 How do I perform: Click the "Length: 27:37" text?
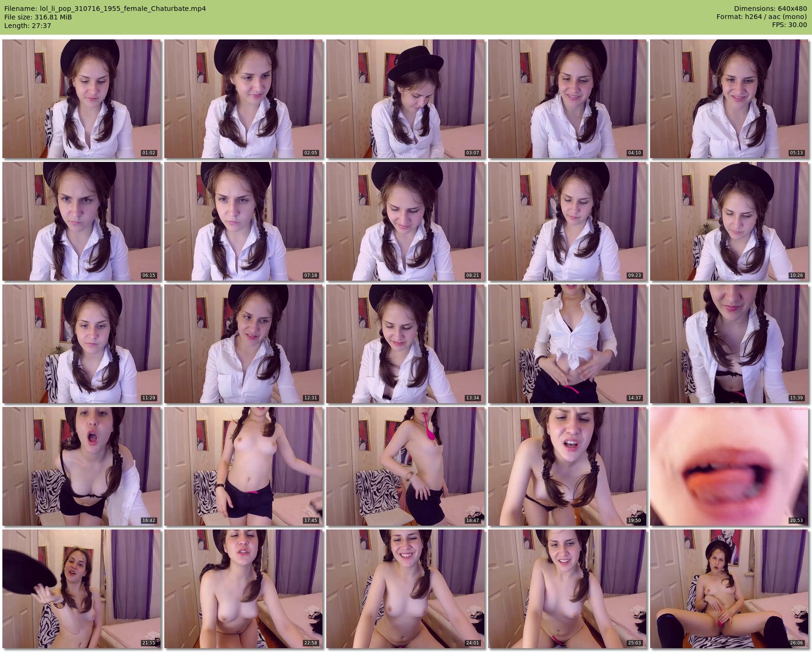(x=28, y=26)
